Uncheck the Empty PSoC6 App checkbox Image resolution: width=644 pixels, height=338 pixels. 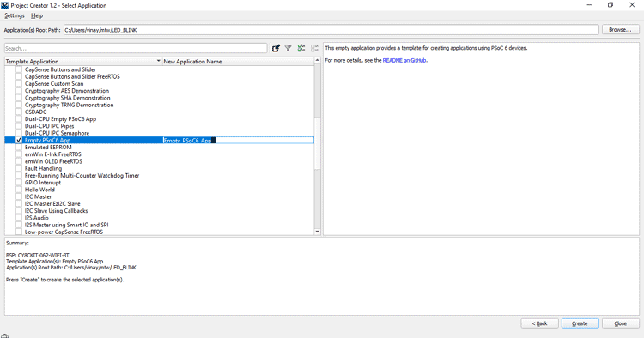point(19,141)
